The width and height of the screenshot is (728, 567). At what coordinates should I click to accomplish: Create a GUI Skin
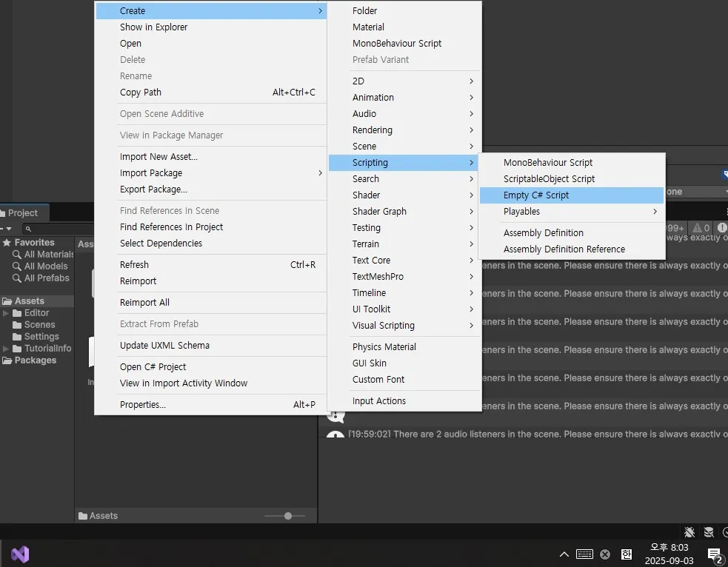click(x=404, y=363)
